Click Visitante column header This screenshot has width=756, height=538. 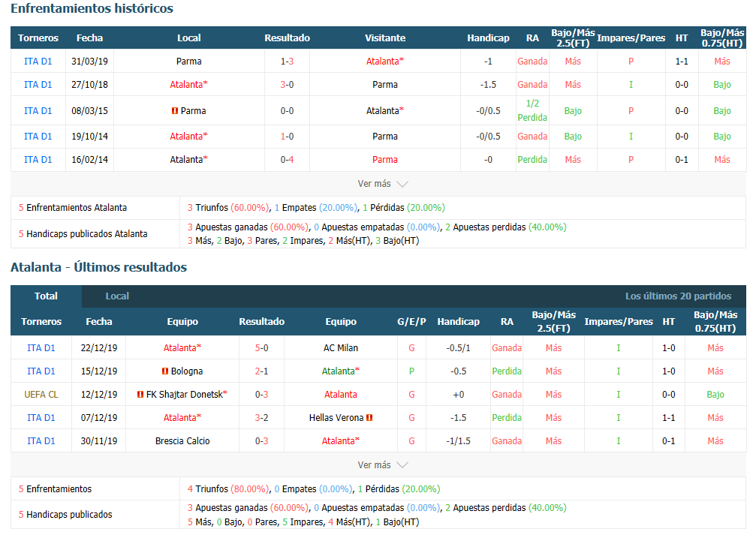tap(384, 38)
